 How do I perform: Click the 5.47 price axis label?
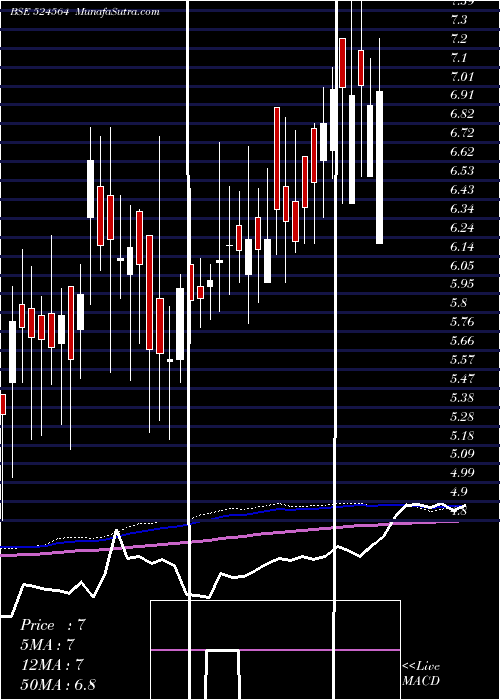[462, 379]
